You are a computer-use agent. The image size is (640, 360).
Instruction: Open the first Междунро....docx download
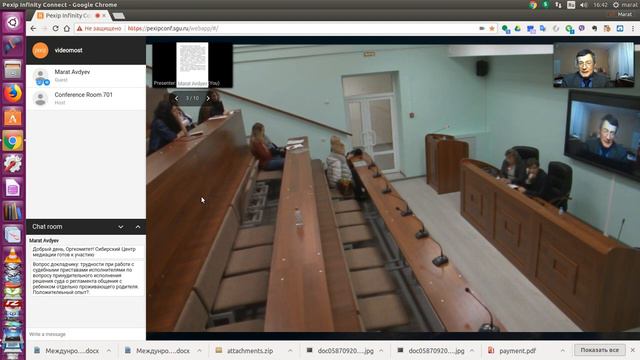[67, 351]
